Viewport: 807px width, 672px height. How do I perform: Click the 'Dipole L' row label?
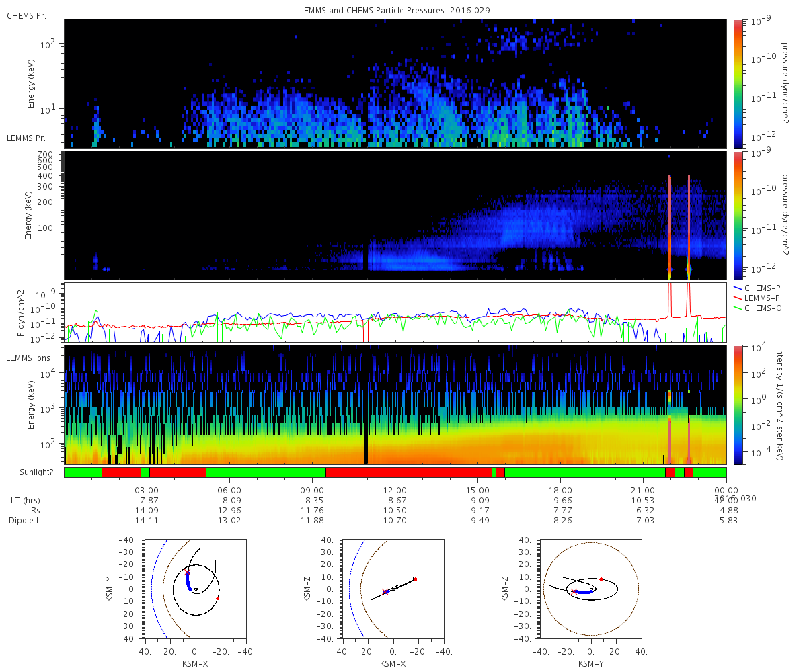point(25,521)
